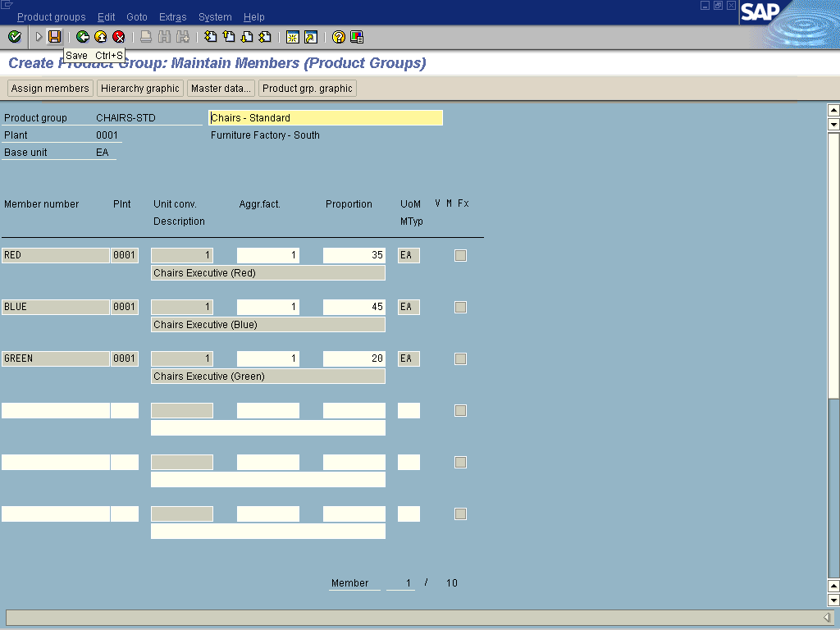Edit aggregation factor for GREEN row
The image size is (840, 630).
tap(268, 358)
